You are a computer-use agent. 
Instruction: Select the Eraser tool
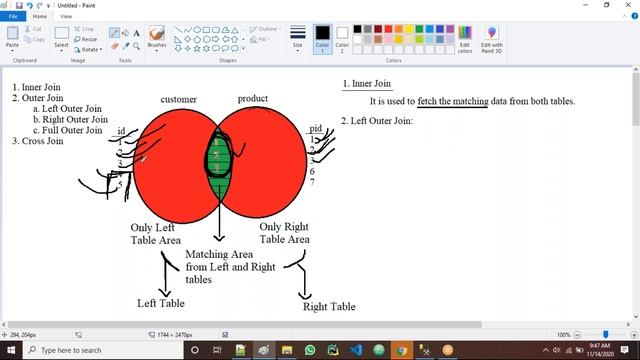pyautogui.click(x=115, y=46)
